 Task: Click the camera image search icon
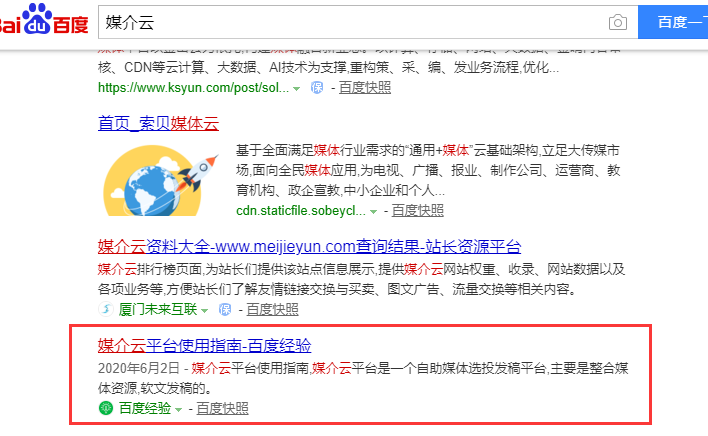coord(618,22)
